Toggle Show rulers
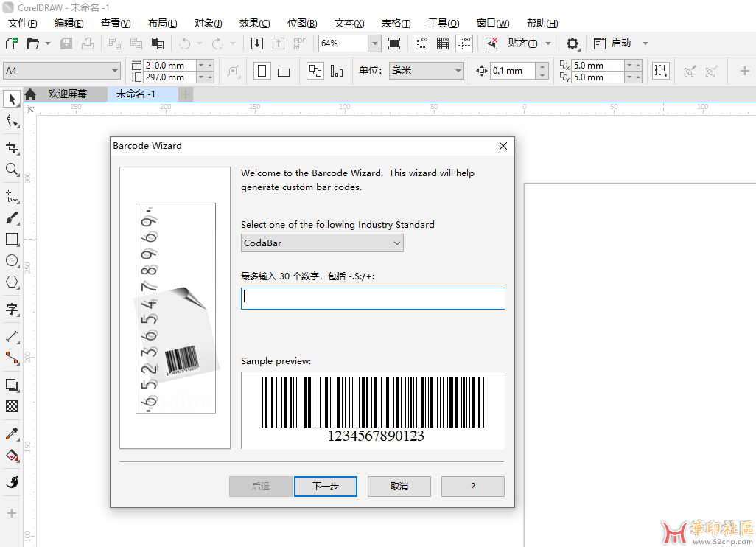 point(421,43)
